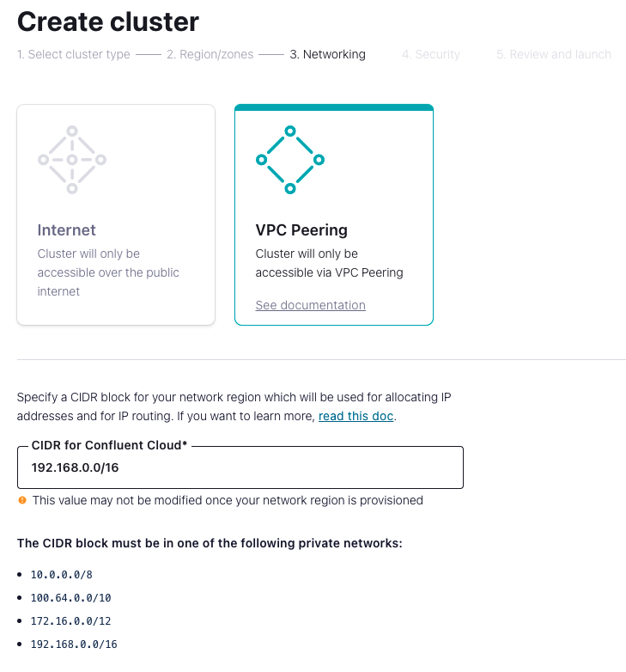Image resolution: width=626 pixels, height=672 pixels.
Task: Select the Internet networking card
Action: pos(116,215)
